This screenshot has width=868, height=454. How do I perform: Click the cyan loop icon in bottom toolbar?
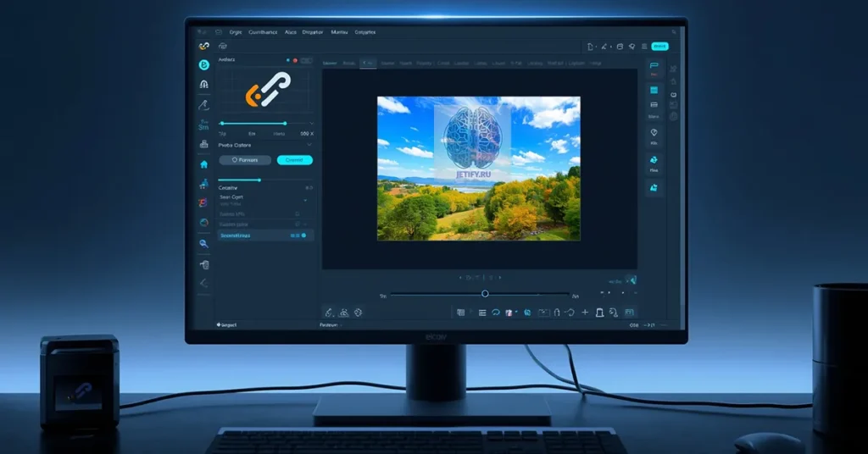coord(495,313)
